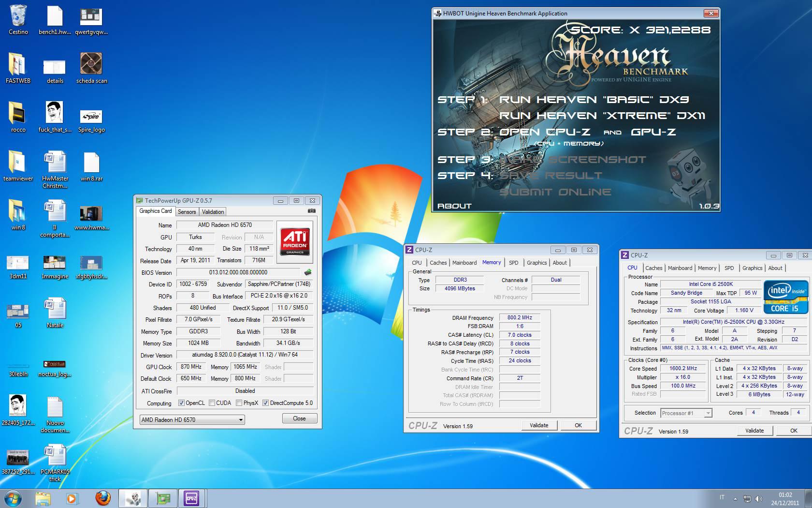Click the DRAM Frequency value 800.2 MHz

coord(520,318)
